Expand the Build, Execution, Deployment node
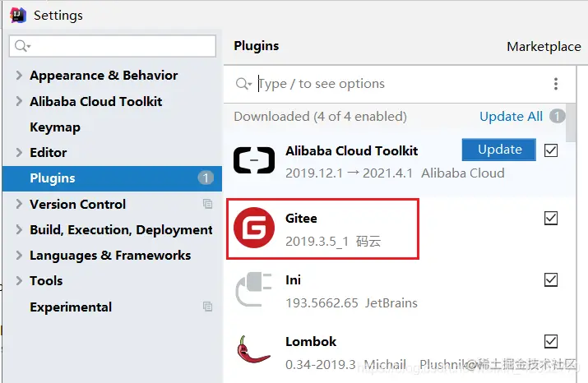 (x=19, y=230)
